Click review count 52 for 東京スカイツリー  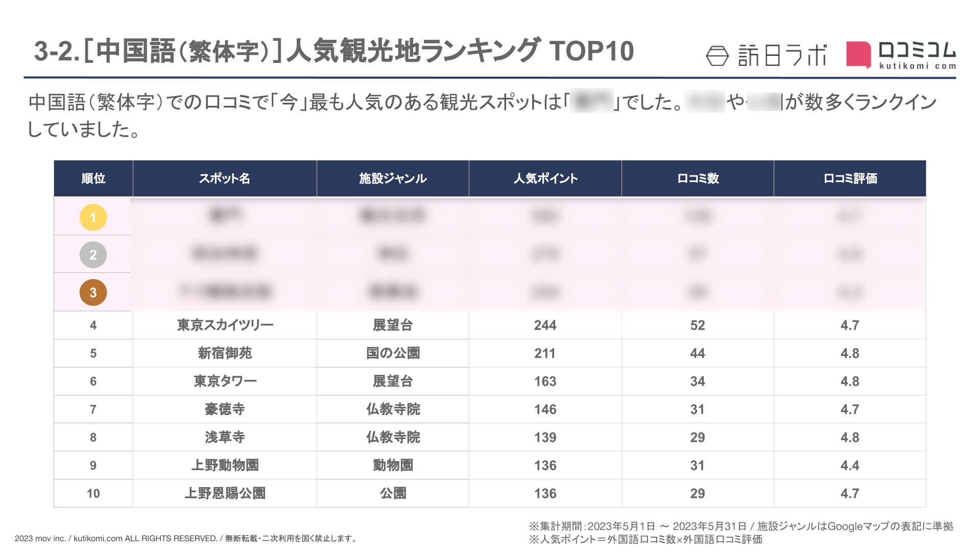[698, 326]
